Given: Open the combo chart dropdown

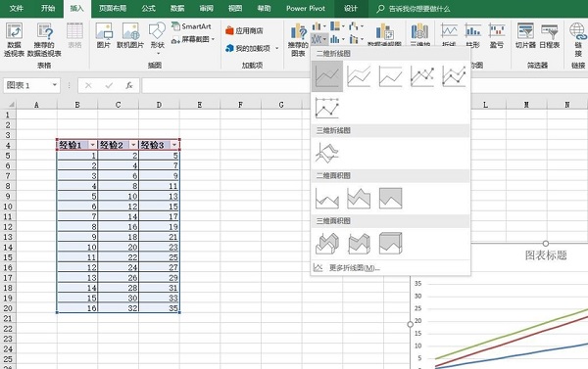Looking at the screenshot, I should click(x=356, y=39).
